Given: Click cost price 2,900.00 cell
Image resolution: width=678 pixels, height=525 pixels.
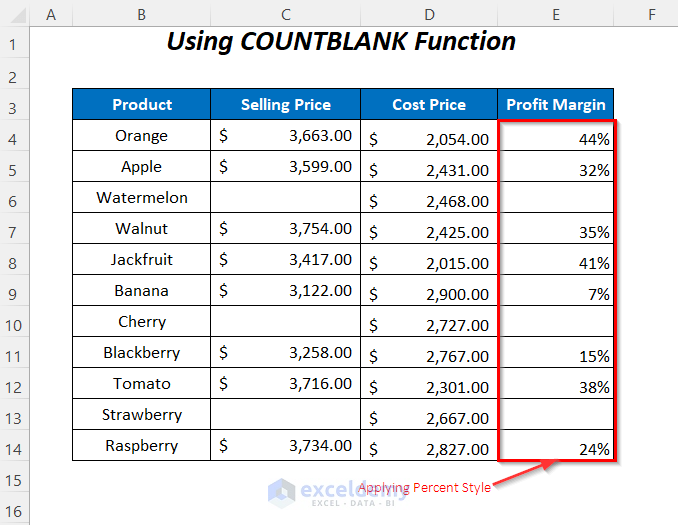Looking at the screenshot, I should 429,290.
